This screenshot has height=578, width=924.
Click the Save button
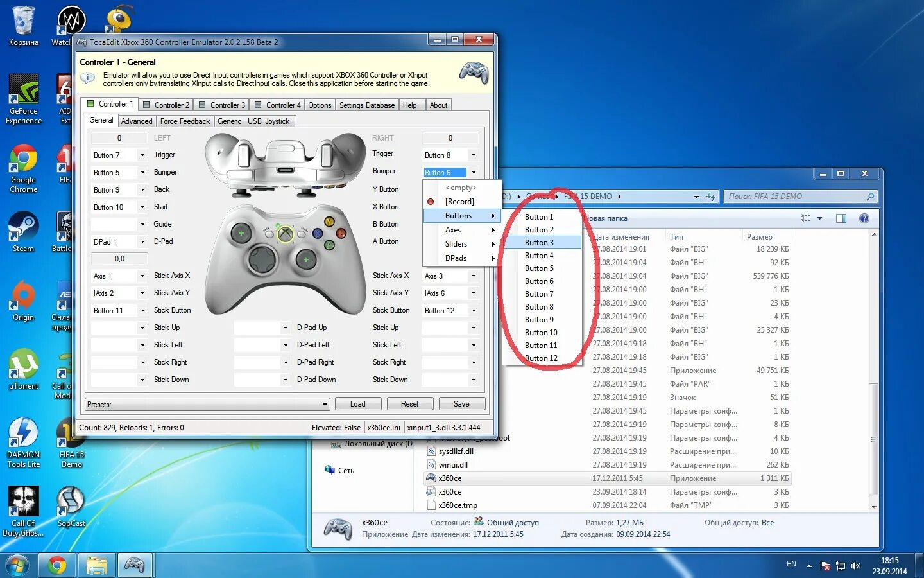461,404
